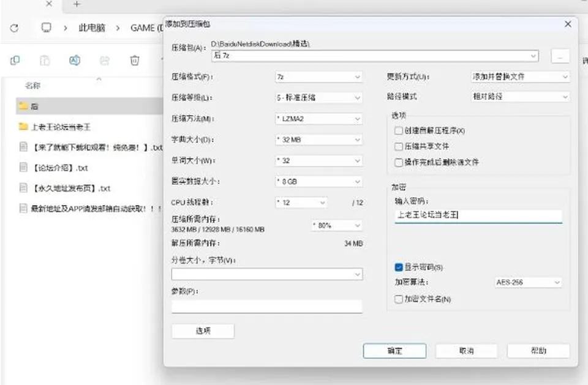The width and height of the screenshot is (588, 385).
Task: Click the text file icon beside 【永久地址发布页】.txt
Action: 23,188
